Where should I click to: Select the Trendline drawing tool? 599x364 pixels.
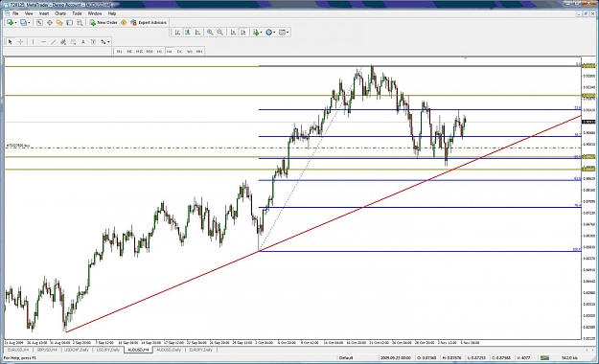[x=54, y=42]
